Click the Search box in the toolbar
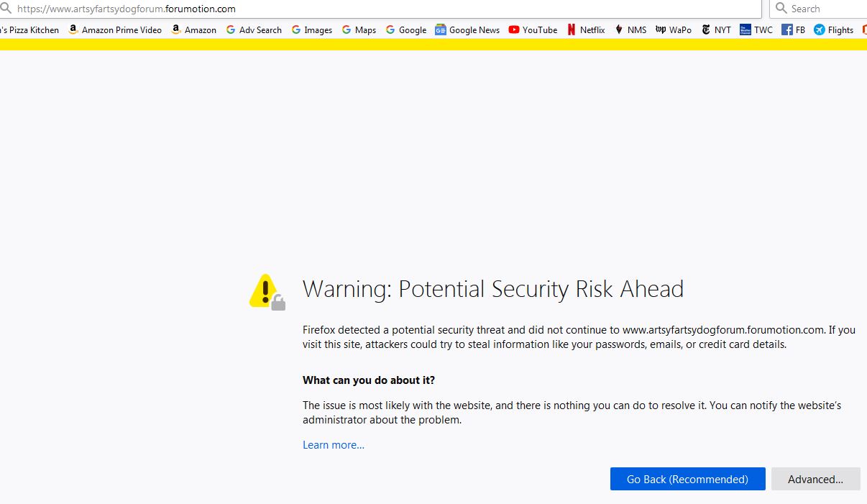The image size is (867, 504). coord(818,9)
